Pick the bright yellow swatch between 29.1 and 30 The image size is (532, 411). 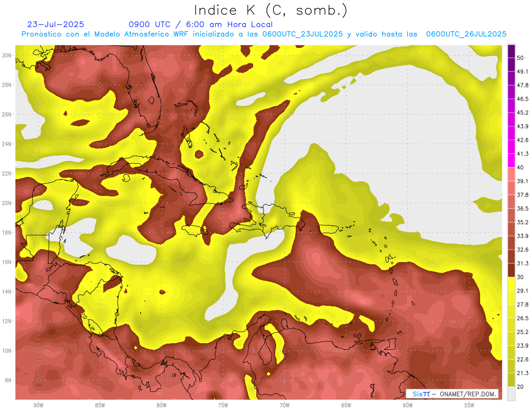coord(511,284)
